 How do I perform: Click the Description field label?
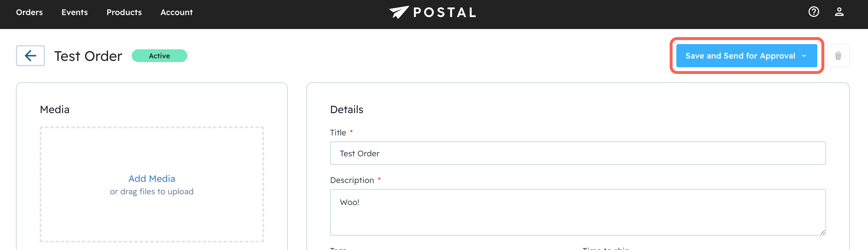(x=352, y=180)
